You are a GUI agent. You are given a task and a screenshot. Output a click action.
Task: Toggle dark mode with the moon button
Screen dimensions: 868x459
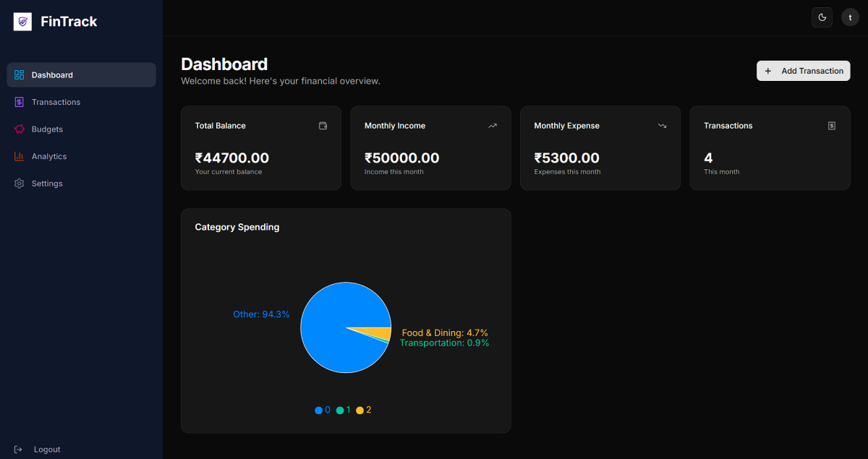822,17
